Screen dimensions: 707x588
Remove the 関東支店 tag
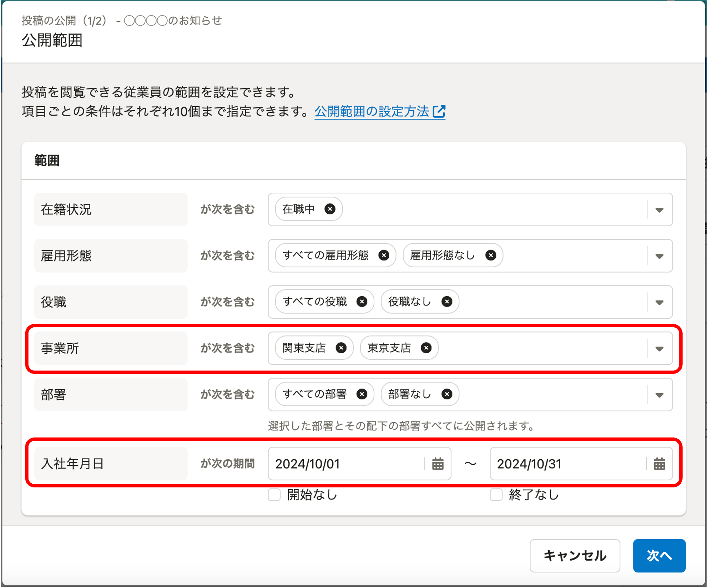point(341,348)
